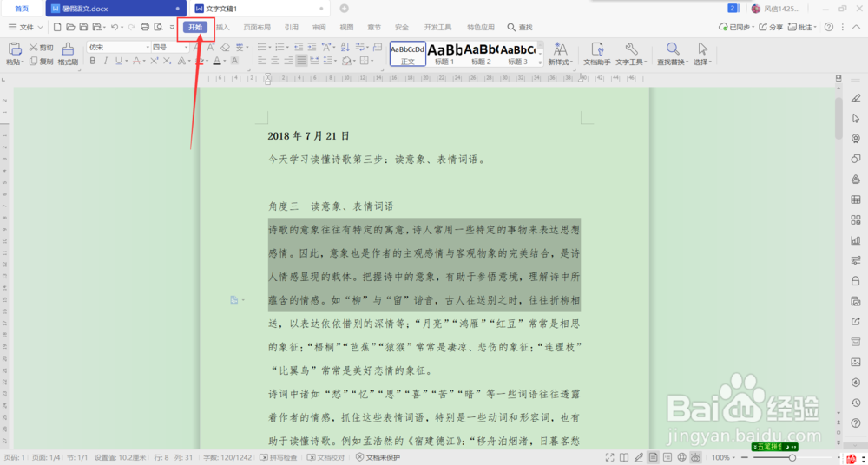868x465 pixels.
Task: Open the 批注 comment button
Action: click(x=803, y=27)
